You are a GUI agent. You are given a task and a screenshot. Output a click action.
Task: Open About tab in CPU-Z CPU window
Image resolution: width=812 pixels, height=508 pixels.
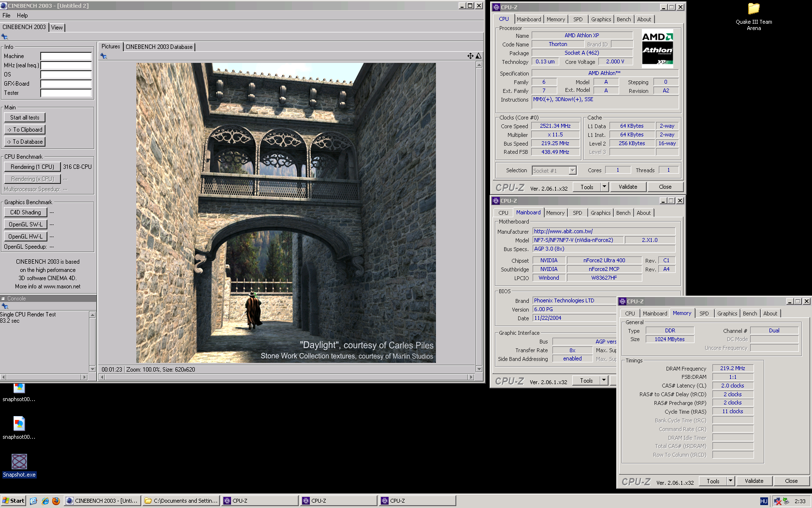click(644, 19)
